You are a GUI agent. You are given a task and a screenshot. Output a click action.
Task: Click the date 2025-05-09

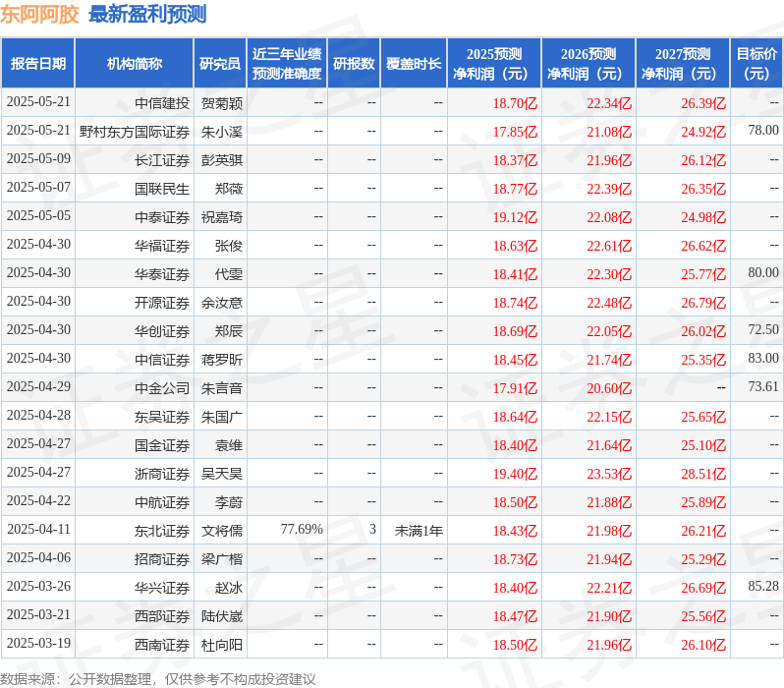click(38, 159)
